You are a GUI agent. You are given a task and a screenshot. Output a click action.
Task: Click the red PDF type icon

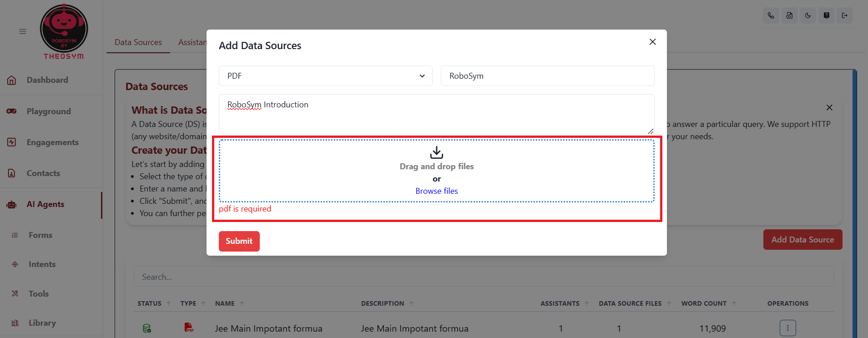coord(189,328)
